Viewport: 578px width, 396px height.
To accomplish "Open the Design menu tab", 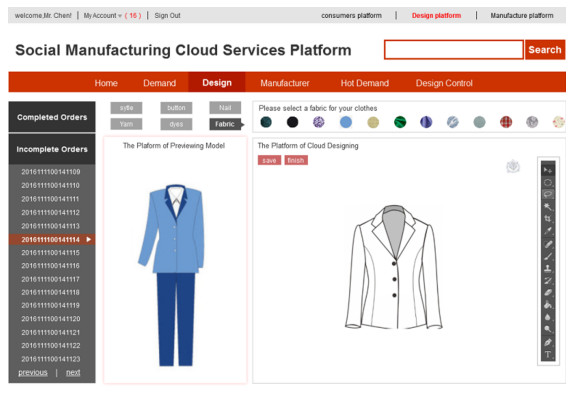I will tap(217, 82).
